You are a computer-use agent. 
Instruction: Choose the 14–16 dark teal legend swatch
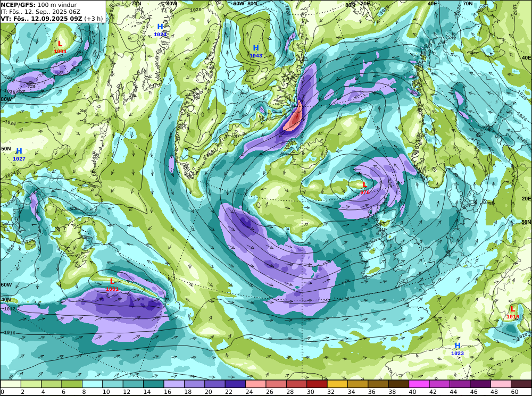pyautogui.click(x=154, y=384)
